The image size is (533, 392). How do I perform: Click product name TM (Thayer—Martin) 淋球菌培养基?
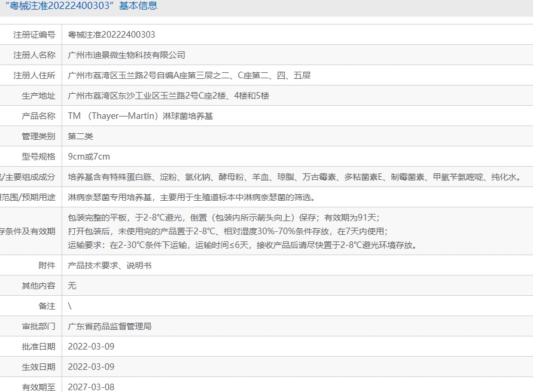140,116
